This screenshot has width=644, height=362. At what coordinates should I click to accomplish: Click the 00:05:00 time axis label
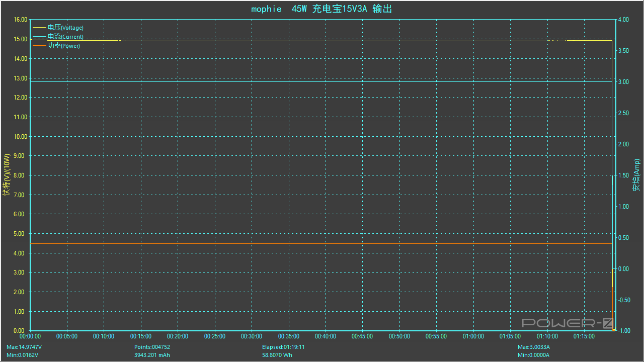(x=67, y=337)
